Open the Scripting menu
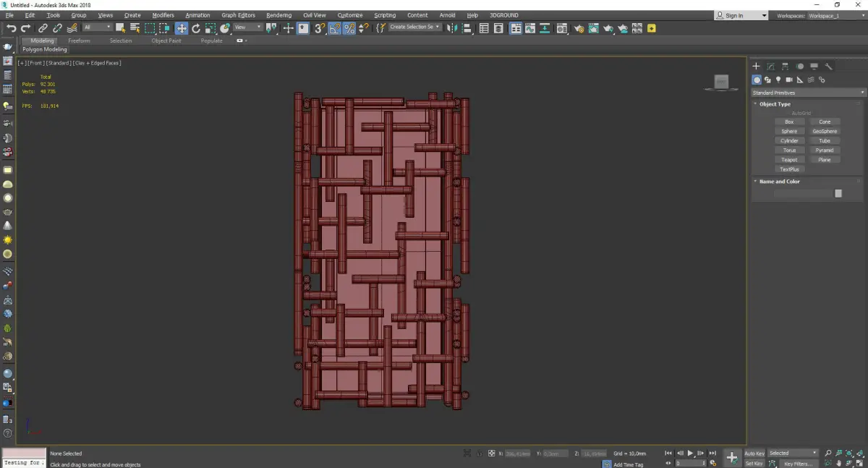This screenshot has height=468, width=868. [385, 15]
